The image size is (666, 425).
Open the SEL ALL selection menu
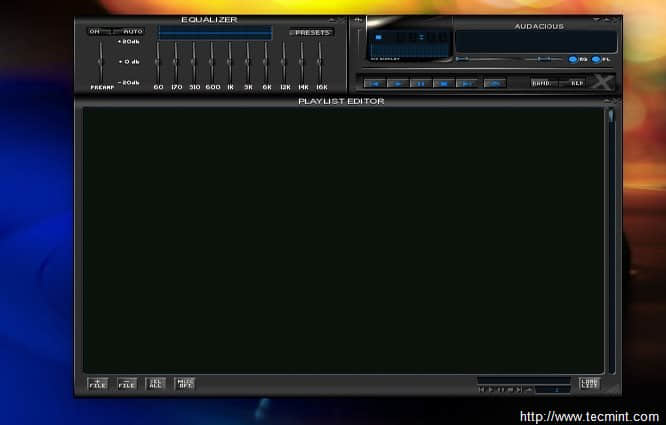click(155, 384)
